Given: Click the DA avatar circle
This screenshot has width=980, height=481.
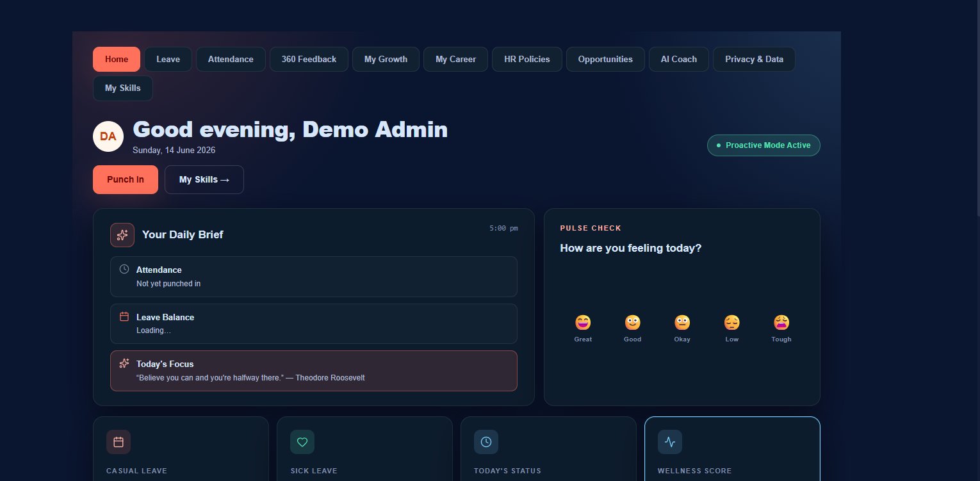Looking at the screenshot, I should [x=108, y=136].
